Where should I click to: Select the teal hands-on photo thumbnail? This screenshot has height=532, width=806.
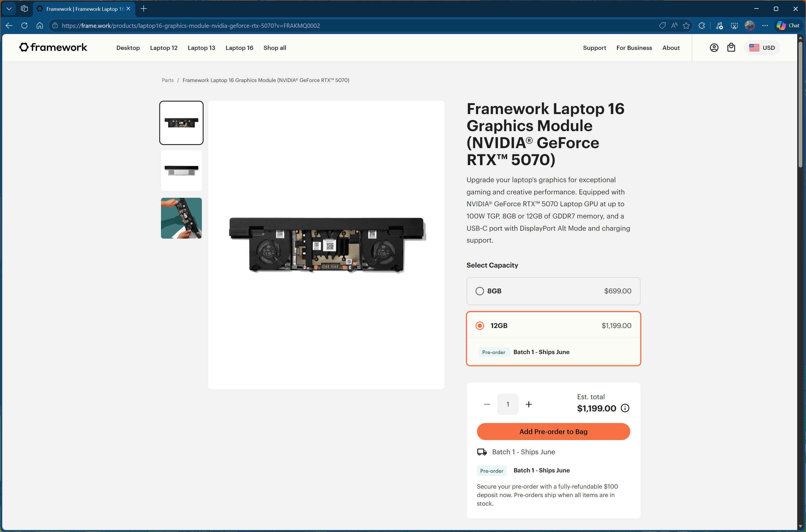click(181, 218)
